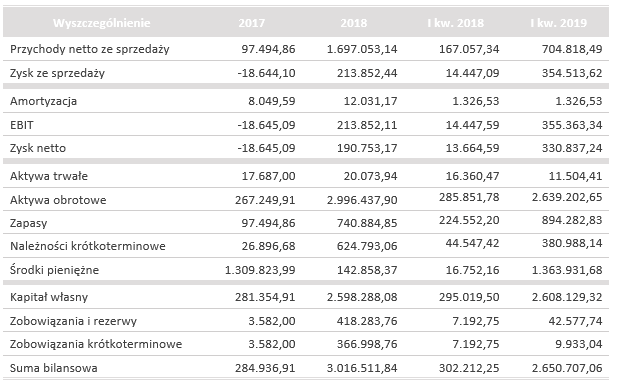Select the Zysk netto row label
This screenshot has height=390, width=623.
click(x=38, y=148)
